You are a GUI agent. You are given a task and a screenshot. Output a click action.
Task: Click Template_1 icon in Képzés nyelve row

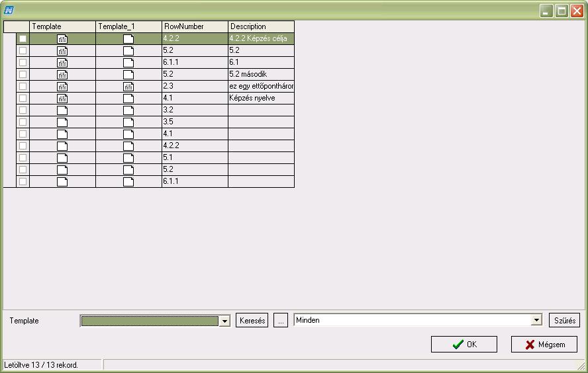pos(128,99)
